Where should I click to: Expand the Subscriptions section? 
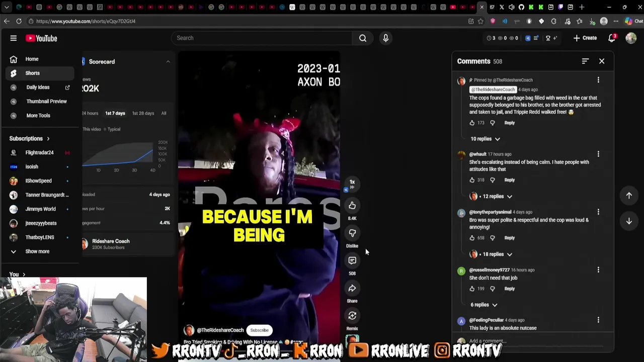coord(30,139)
